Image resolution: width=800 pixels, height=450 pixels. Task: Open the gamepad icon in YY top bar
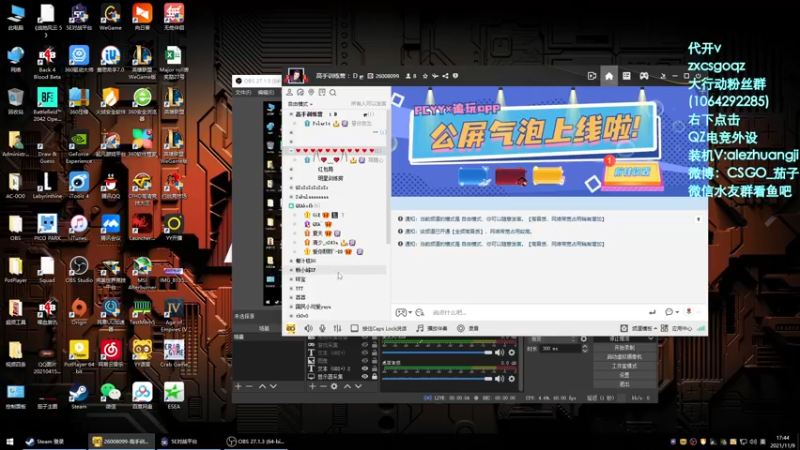tap(644, 76)
